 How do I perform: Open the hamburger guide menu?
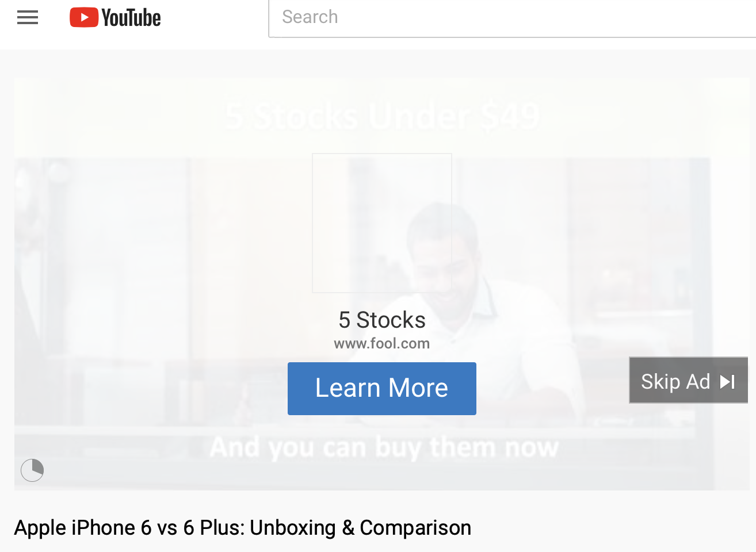click(x=28, y=18)
